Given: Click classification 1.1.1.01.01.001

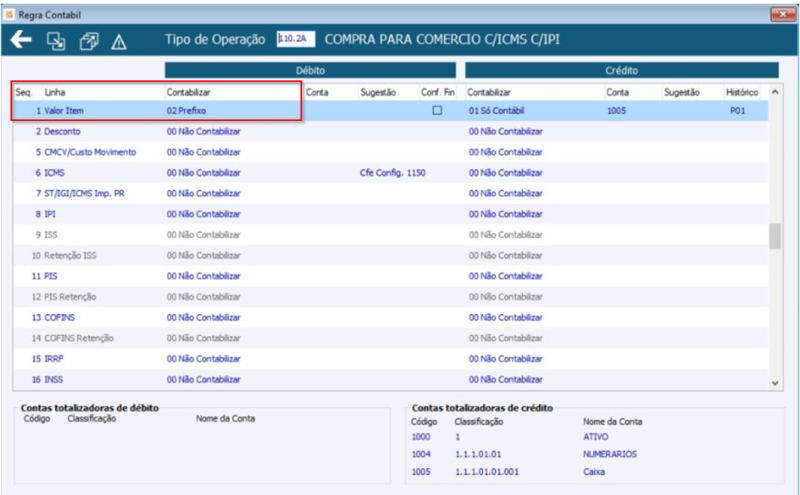Looking at the screenshot, I should (487, 472).
